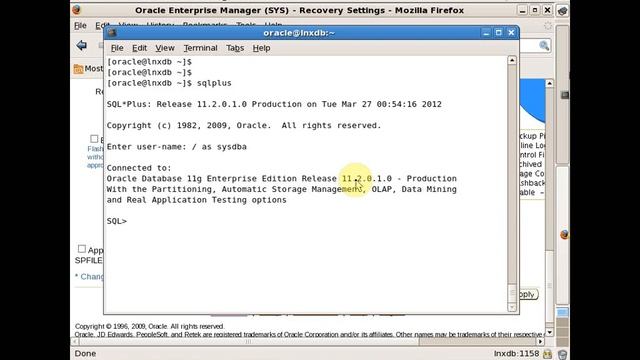The width and height of the screenshot is (640, 360).
Task: Maximize the Firefox window
Action: click(535, 10)
